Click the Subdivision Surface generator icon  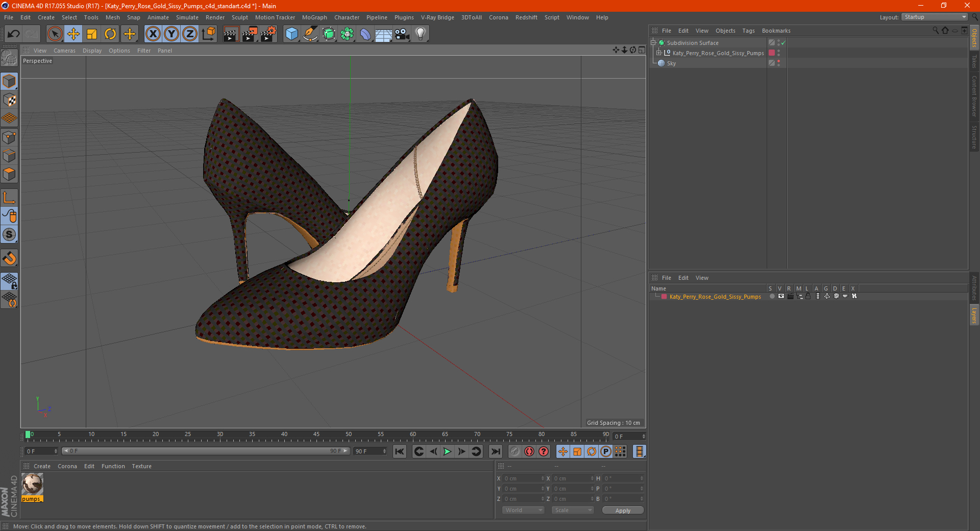tap(329, 34)
